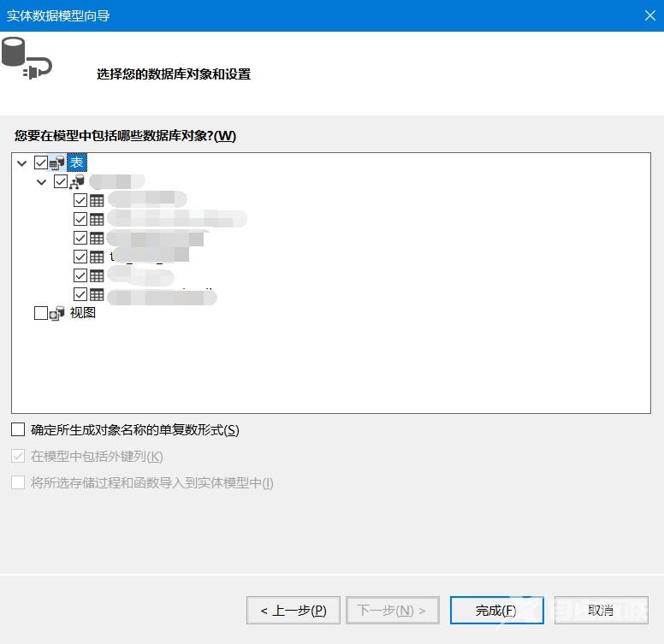Viewport: 664px width, 644px height.
Task: Click the 表 tables database icon
Action: click(x=57, y=162)
